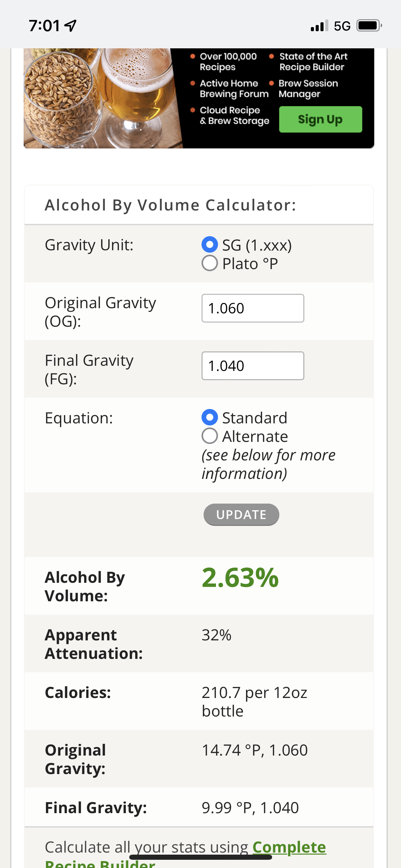Tap the location arrow icon in status bar
Image resolution: width=401 pixels, height=868 pixels.
pyautogui.click(x=71, y=26)
